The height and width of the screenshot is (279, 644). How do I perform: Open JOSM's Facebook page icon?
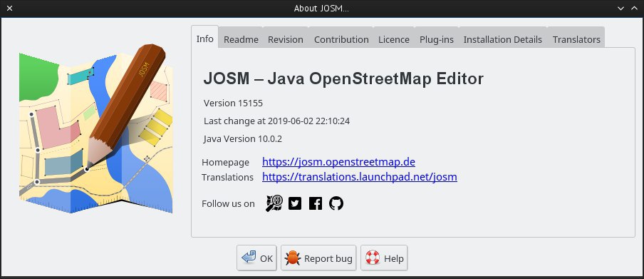point(316,203)
